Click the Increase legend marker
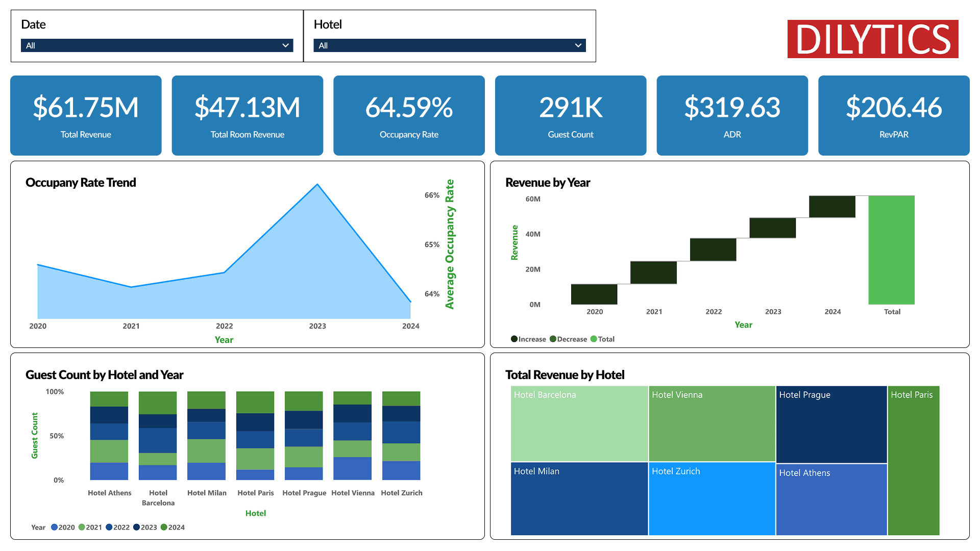980x551 pixels. pos(514,339)
